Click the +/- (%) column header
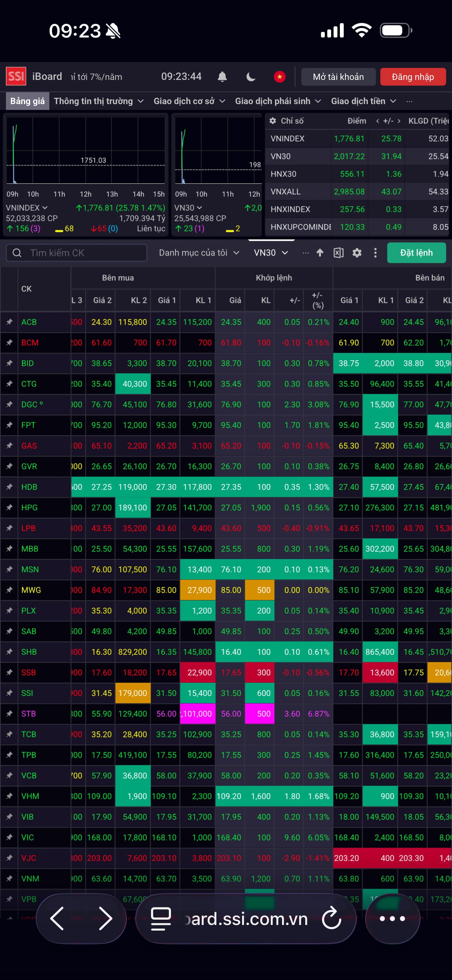 [x=318, y=300]
